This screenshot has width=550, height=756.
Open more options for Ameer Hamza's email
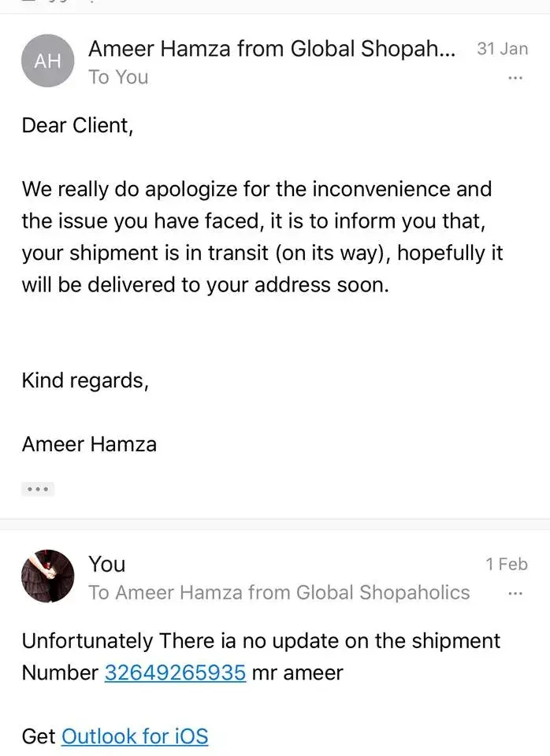515,78
